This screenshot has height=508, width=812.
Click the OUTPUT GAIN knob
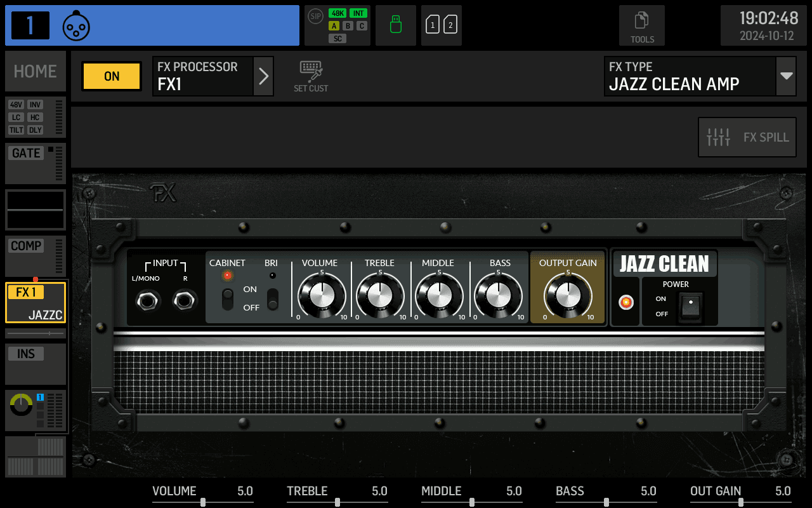(x=568, y=297)
